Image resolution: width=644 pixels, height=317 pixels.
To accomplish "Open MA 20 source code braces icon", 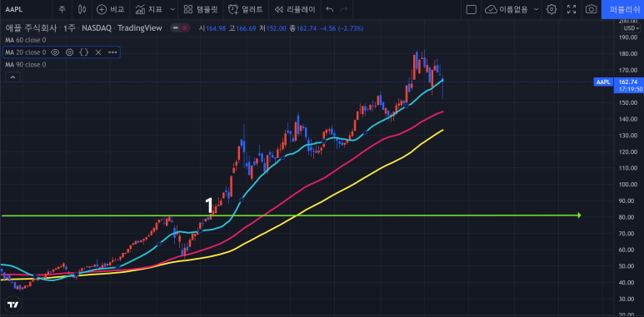I will tap(84, 52).
